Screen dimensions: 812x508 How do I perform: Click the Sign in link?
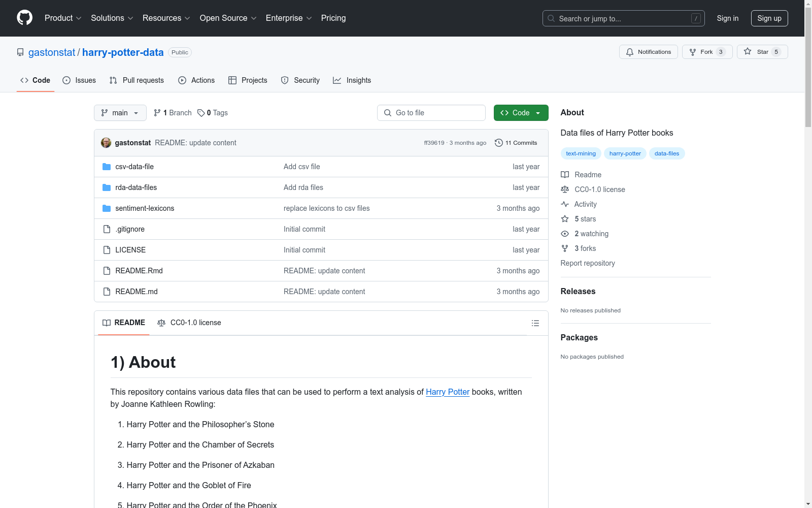pos(728,18)
